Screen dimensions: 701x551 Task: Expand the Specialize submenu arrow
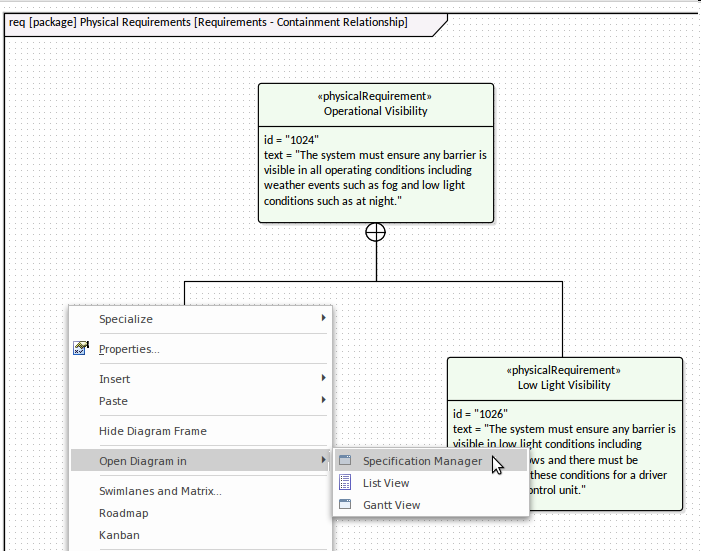click(x=323, y=319)
